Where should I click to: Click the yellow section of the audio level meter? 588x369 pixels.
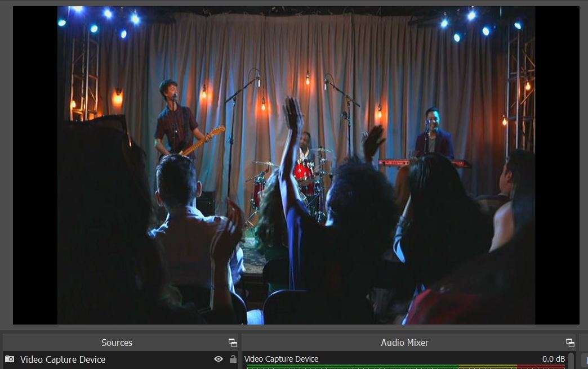487,367
